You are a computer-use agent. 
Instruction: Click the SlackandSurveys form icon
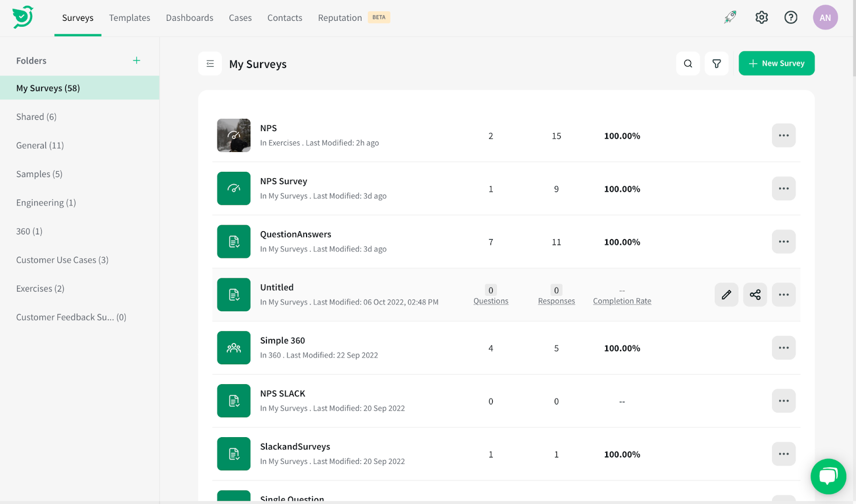(234, 454)
